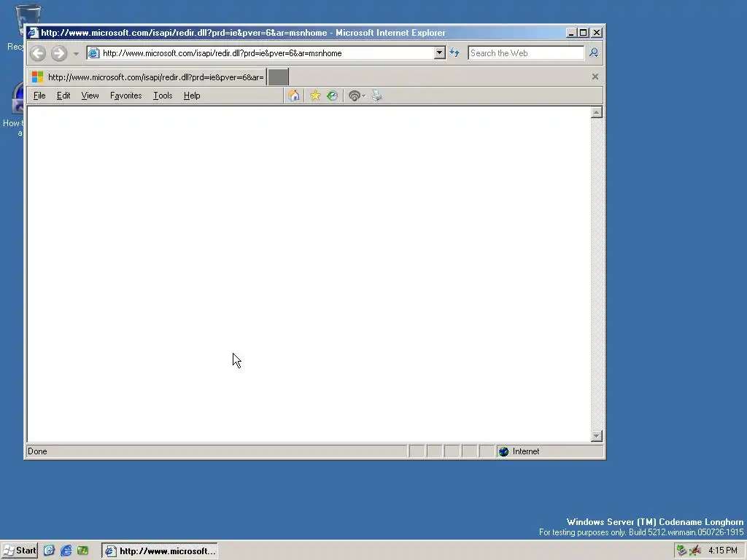Select the microsoft.com redir.dll tab

point(147,77)
